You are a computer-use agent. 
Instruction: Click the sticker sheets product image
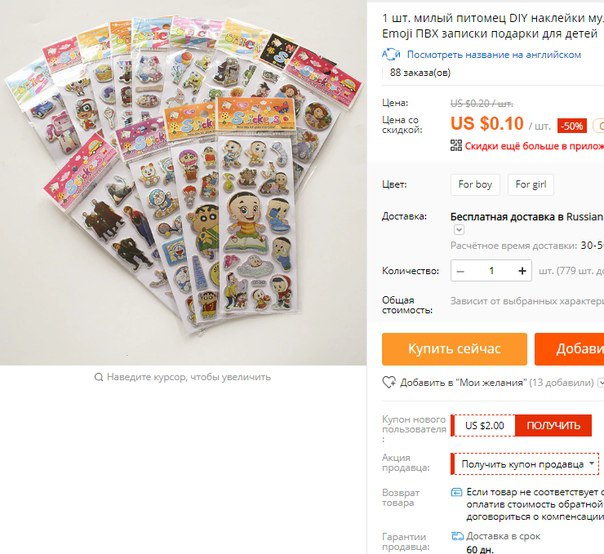183,183
